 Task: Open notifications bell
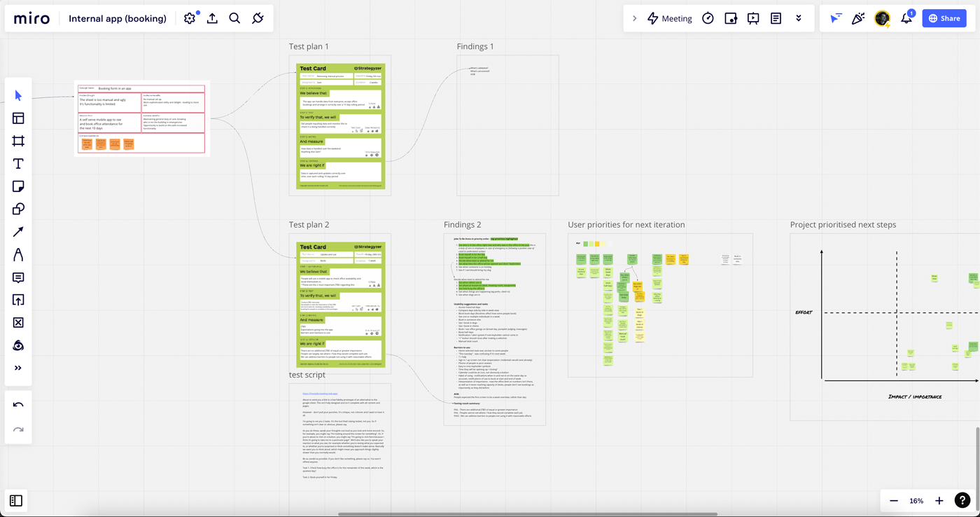tap(906, 19)
